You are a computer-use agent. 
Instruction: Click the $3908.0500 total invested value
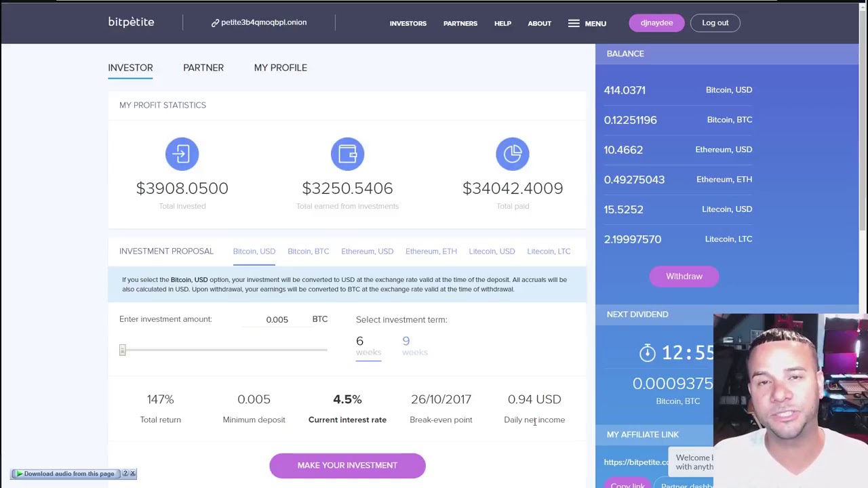[182, 188]
